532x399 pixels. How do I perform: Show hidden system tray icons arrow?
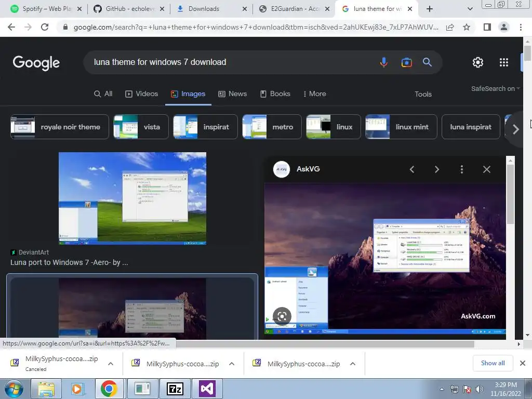tap(442, 389)
